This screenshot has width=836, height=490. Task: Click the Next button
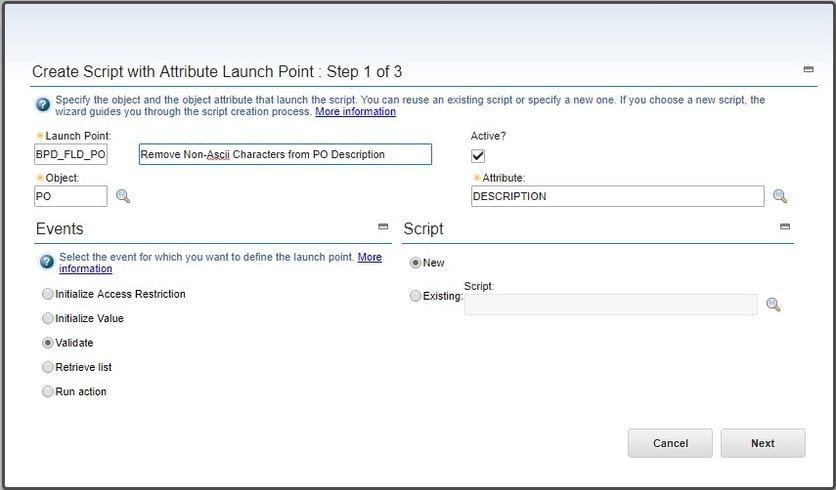(x=763, y=443)
